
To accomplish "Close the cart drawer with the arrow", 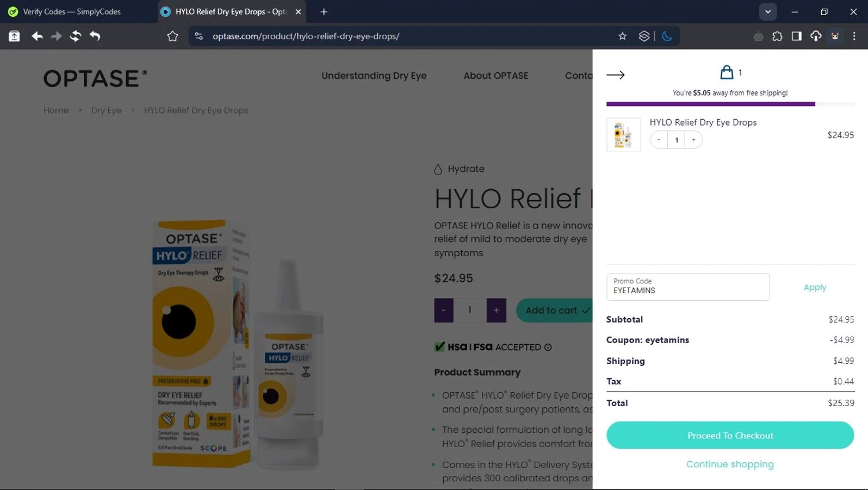I will point(615,75).
